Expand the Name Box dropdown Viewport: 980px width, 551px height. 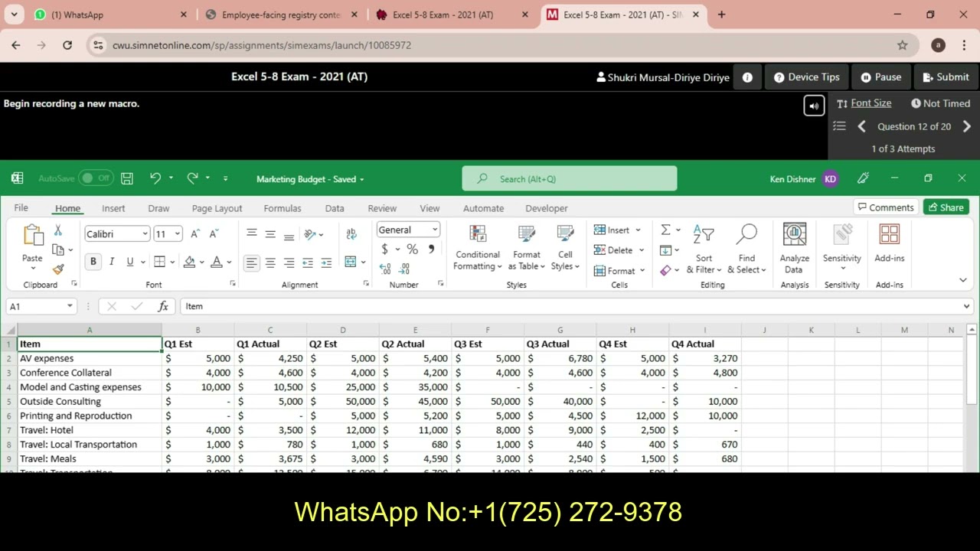(70, 306)
